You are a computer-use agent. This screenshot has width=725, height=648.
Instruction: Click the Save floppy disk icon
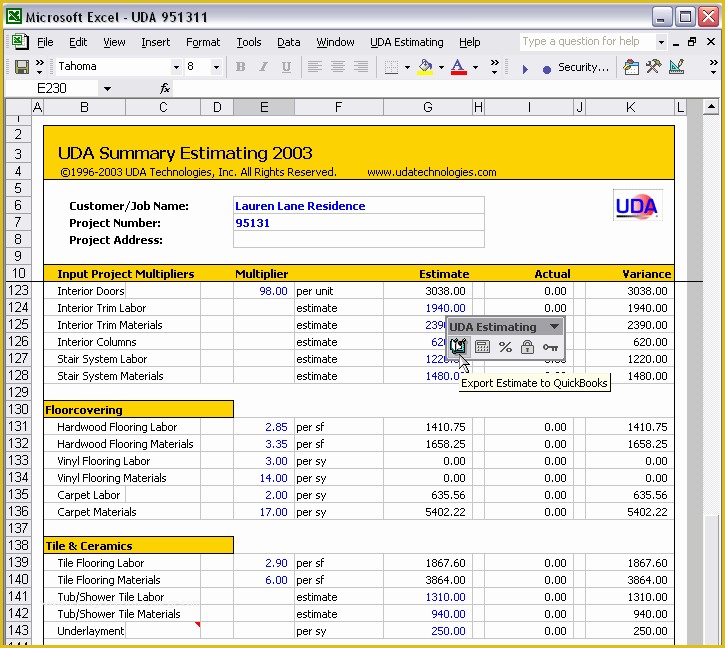[x=22, y=67]
